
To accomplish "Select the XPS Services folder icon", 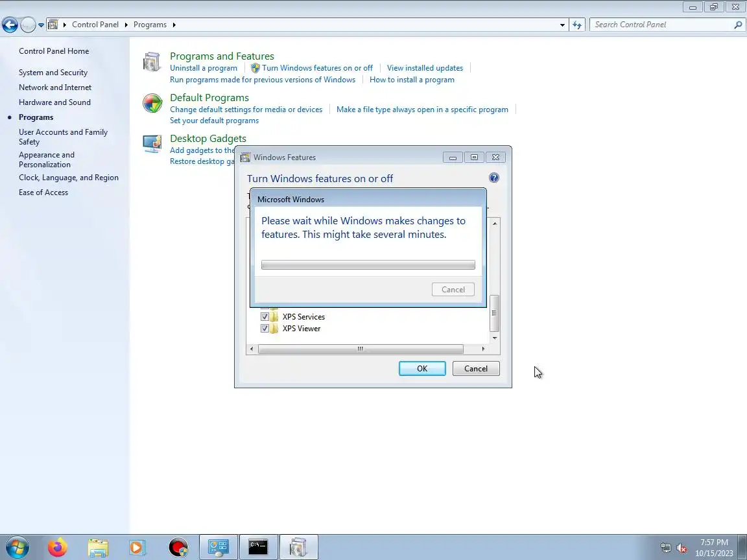I will tap(274, 317).
